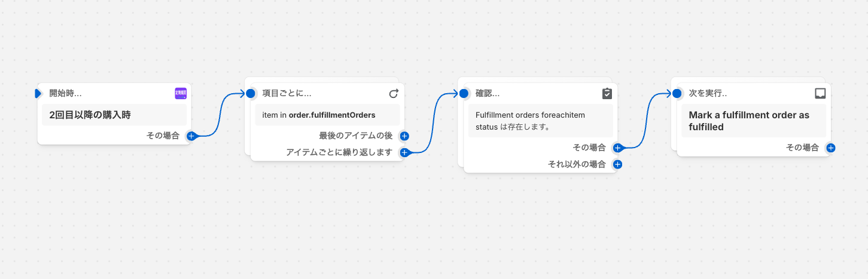Click the purple app icon on trigger node
This screenshot has width=868, height=279.
181,93
